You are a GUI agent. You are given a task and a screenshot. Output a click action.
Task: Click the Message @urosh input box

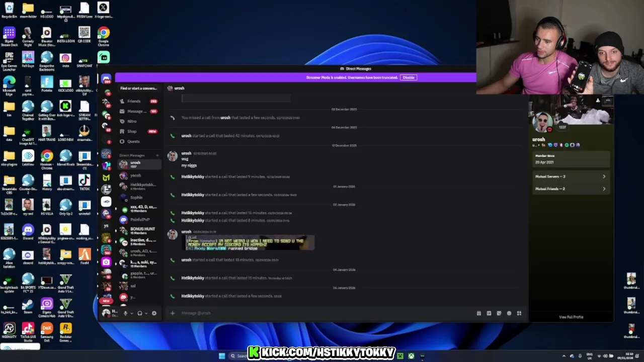(x=322, y=313)
